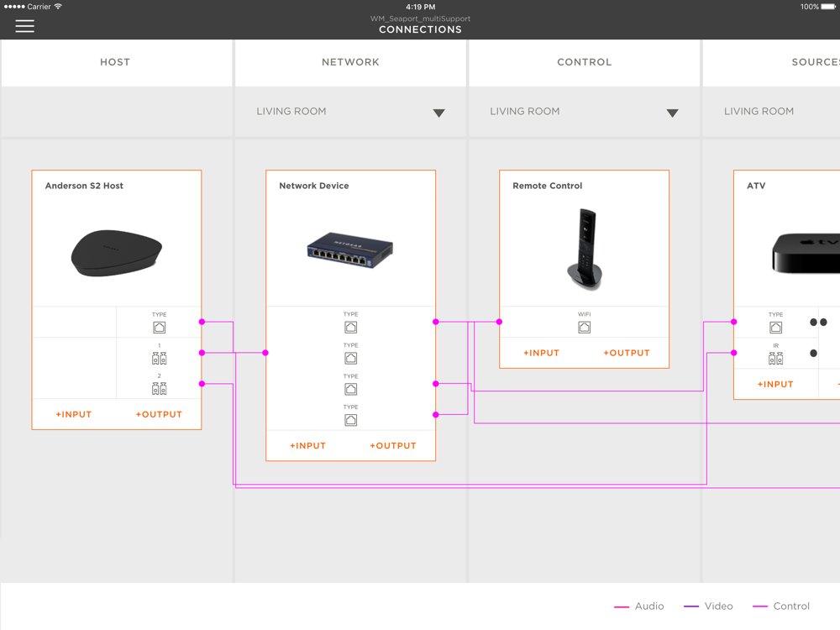Switch to the NETWORK column tab
Viewport: 840px width, 630px height.
[350, 62]
